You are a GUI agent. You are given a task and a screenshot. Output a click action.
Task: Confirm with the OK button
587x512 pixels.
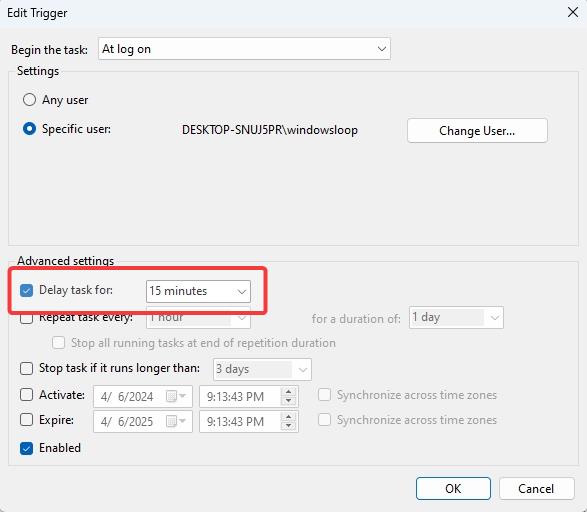tap(453, 488)
